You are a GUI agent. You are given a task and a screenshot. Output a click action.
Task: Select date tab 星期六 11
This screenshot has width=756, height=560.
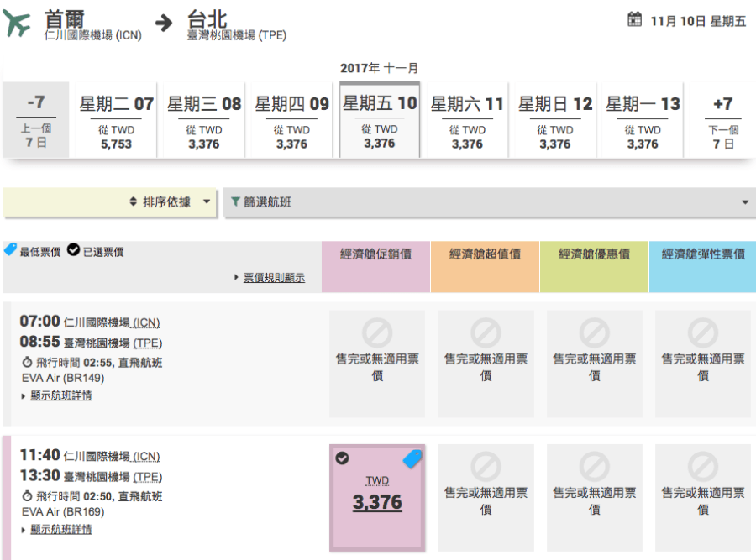(467, 120)
